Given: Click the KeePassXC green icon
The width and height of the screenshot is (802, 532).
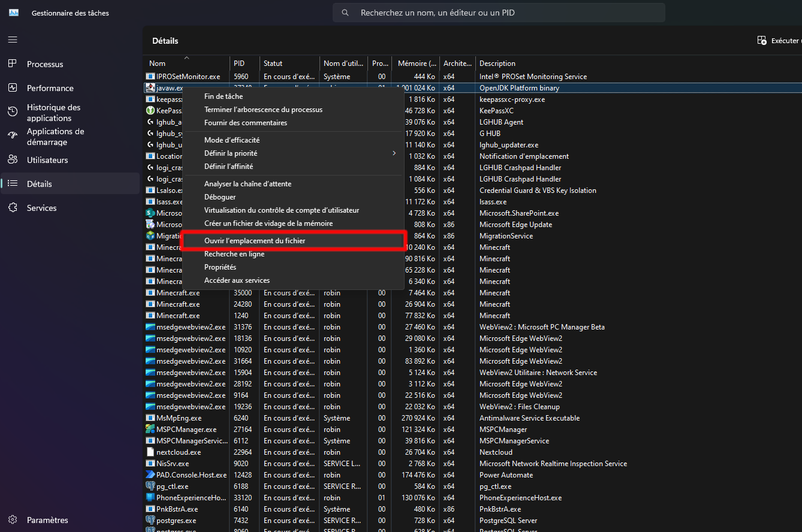Looking at the screenshot, I should pyautogui.click(x=150, y=111).
